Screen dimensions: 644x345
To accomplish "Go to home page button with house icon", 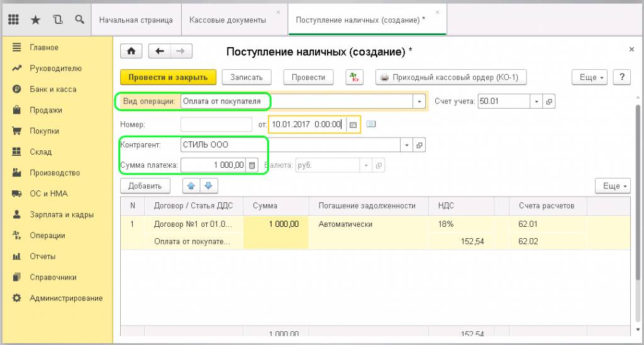I will pyautogui.click(x=131, y=52).
